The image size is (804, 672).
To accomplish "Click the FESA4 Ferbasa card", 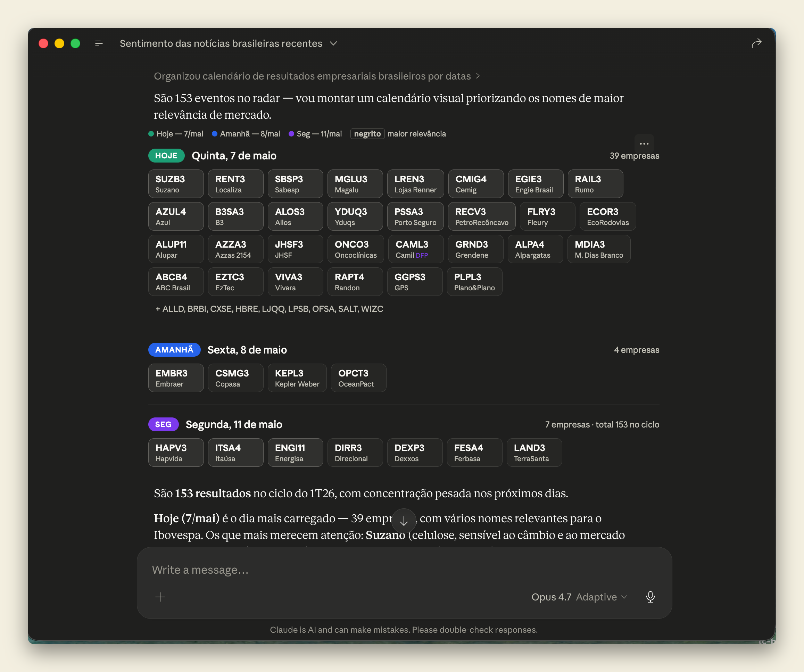I will pos(474,452).
